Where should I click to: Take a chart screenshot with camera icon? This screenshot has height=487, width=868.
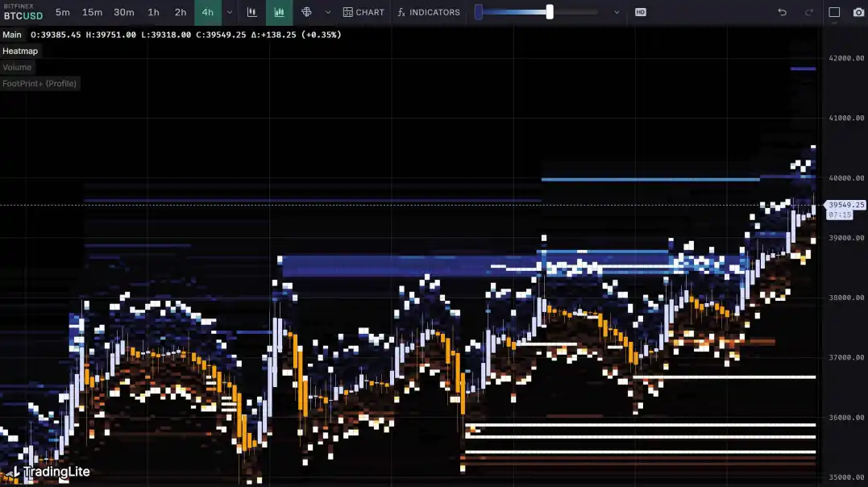pyautogui.click(x=858, y=12)
